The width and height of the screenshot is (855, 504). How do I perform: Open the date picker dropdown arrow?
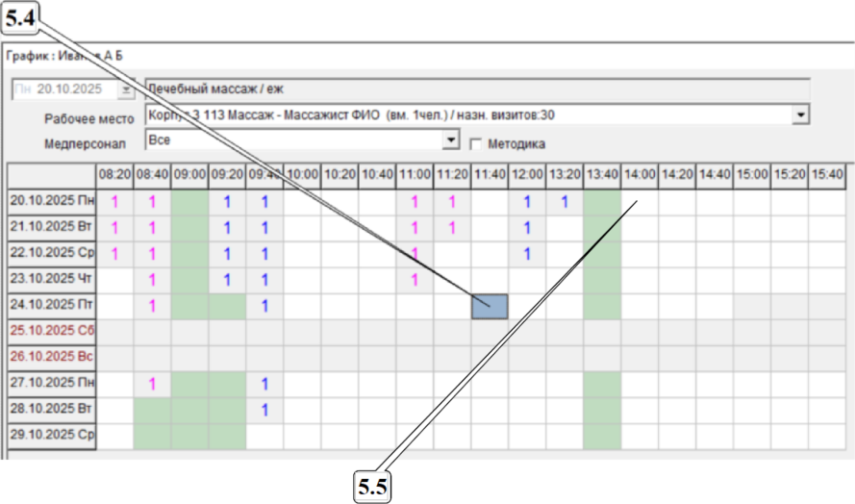(x=126, y=89)
